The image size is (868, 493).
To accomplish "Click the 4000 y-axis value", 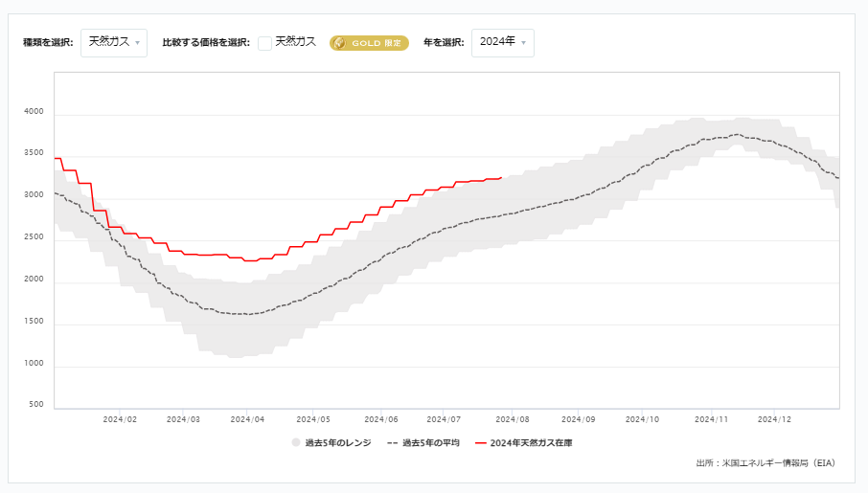I will (34, 111).
